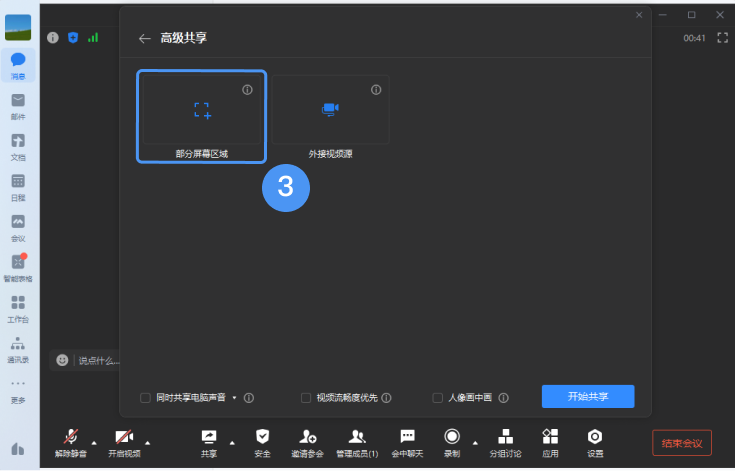This screenshot has width=735, height=471.
Task: Open meeting 设置 settings icon
Action: click(595, 443)
